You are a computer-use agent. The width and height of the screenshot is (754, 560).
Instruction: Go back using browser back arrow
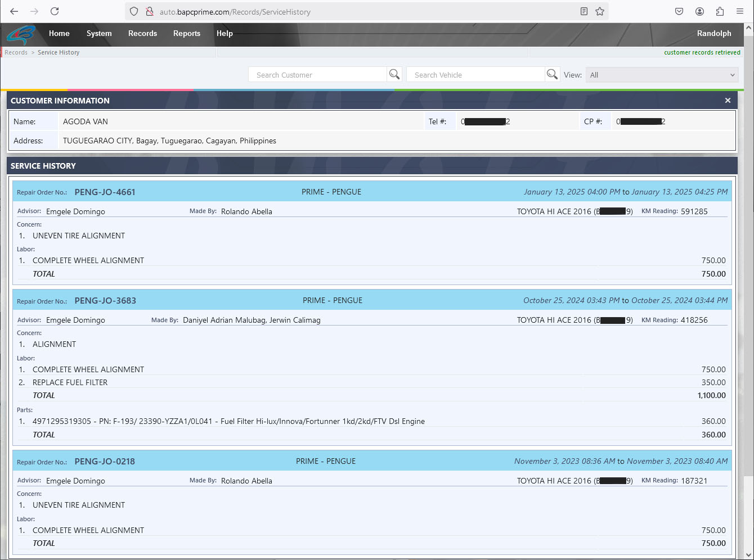(x=15, y=11)
